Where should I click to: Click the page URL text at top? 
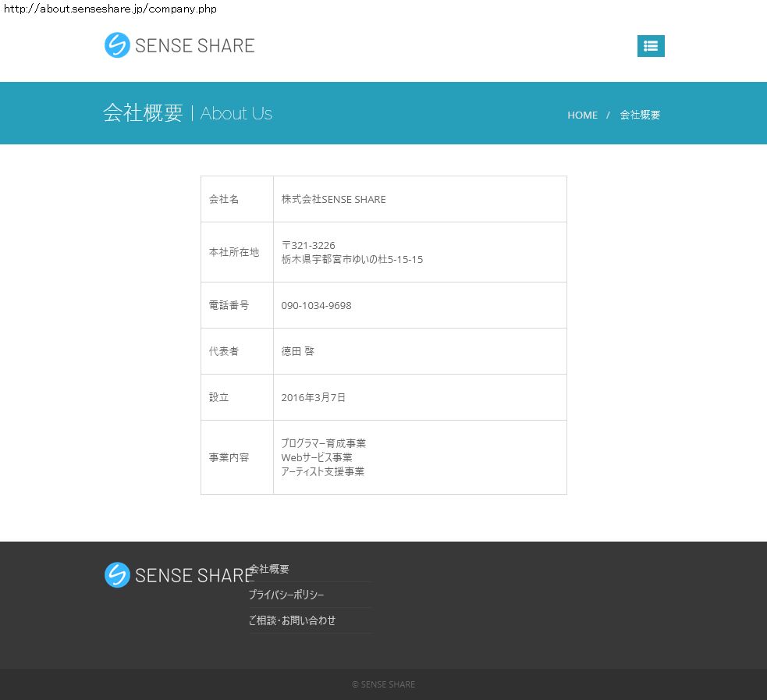click(x=110, y=9)
